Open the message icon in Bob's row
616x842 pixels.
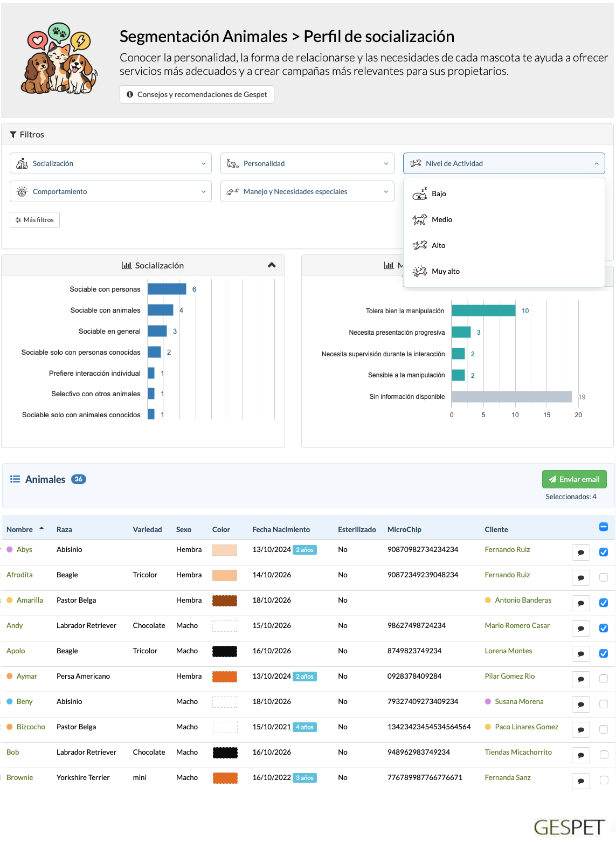(581, 755)
